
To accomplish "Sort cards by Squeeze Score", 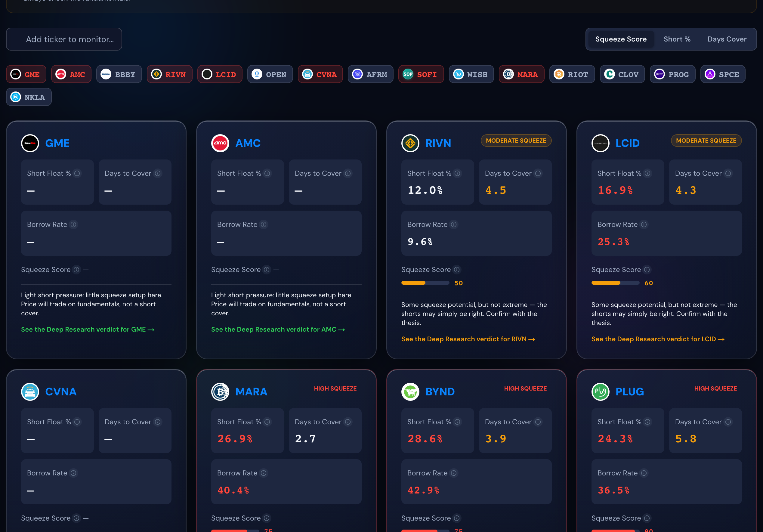I will [621, 39].
